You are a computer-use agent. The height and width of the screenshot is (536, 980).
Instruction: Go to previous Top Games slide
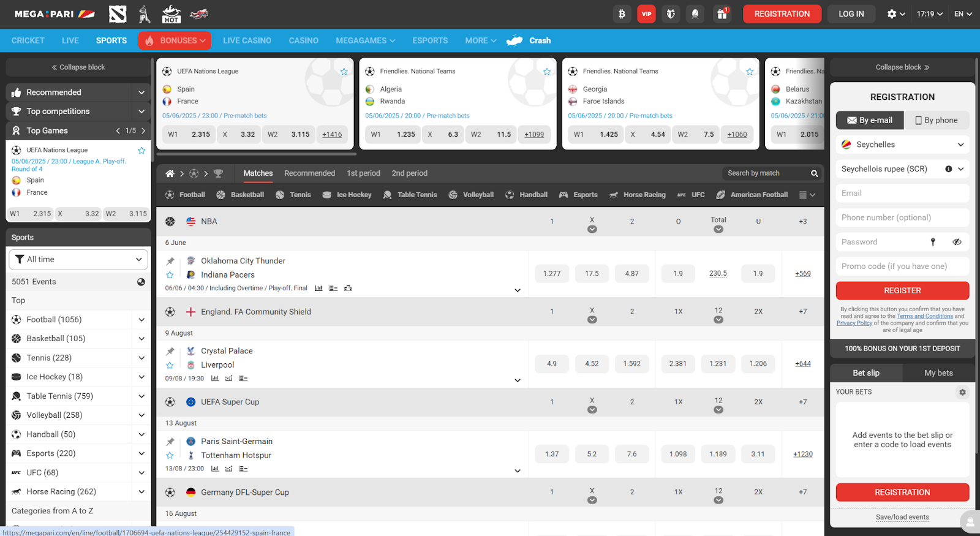coord(118,130)
